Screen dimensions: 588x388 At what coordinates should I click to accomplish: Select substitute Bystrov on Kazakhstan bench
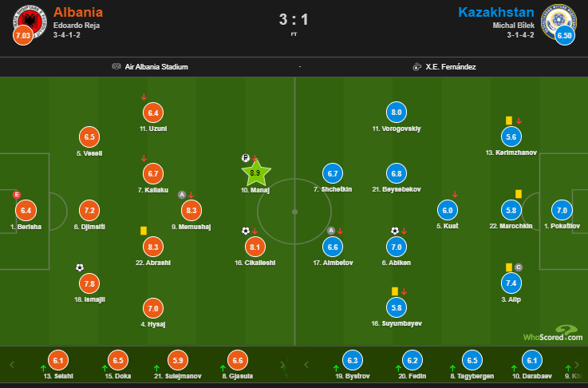tap(352, 360)
